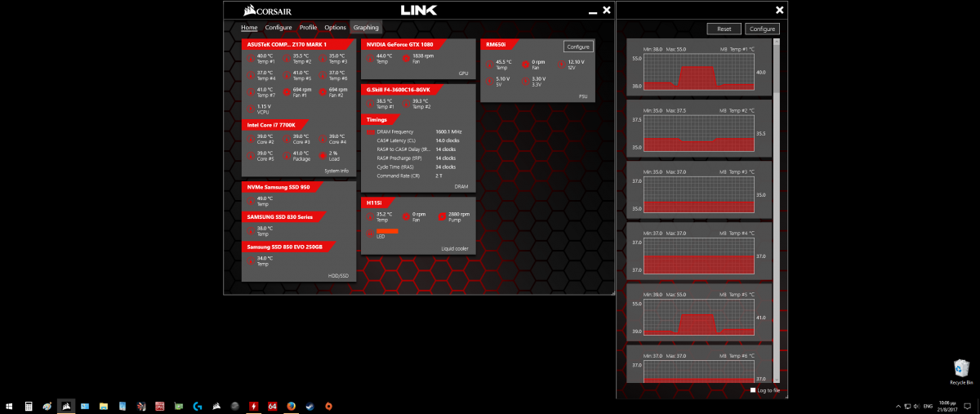The height and width of the screenshot is (414, 980).
Task: Switch to the Configure tab
Action: pyautogui.click(x=278, y=28)
